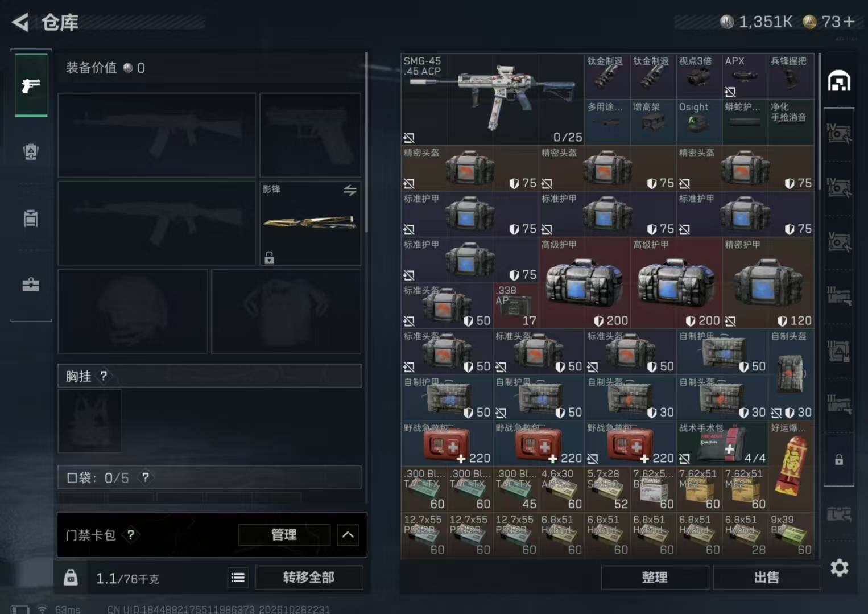Click the equipment panel scrollbar
Image resolution: width=868 pixels, height=614 pixels.
[366, 142]
